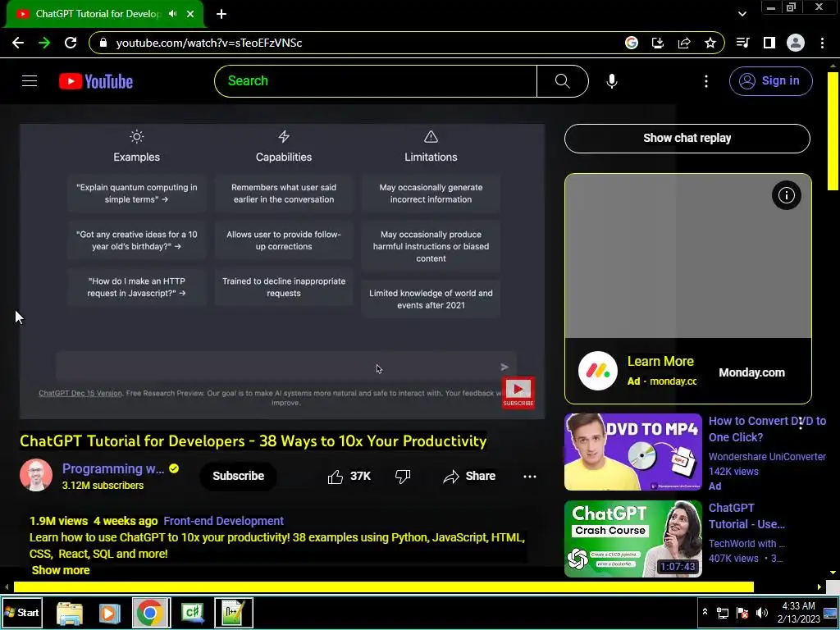Open options menu for DVD converter suggestion
Viewport: 840px width, 630px height.
(x=801, y=424)
